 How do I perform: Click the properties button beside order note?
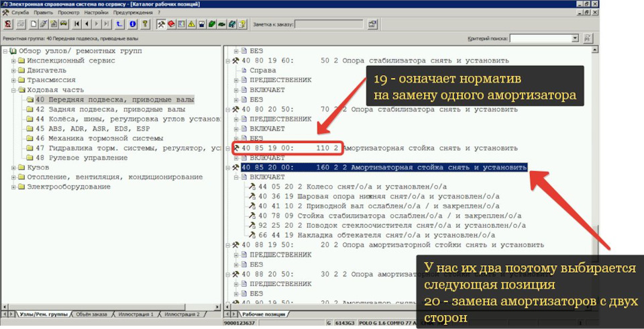372,24
